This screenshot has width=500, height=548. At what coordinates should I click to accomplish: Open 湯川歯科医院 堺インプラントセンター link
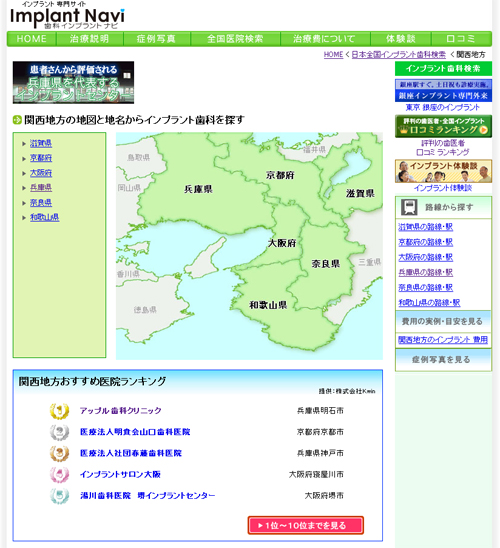pos(147,496)
